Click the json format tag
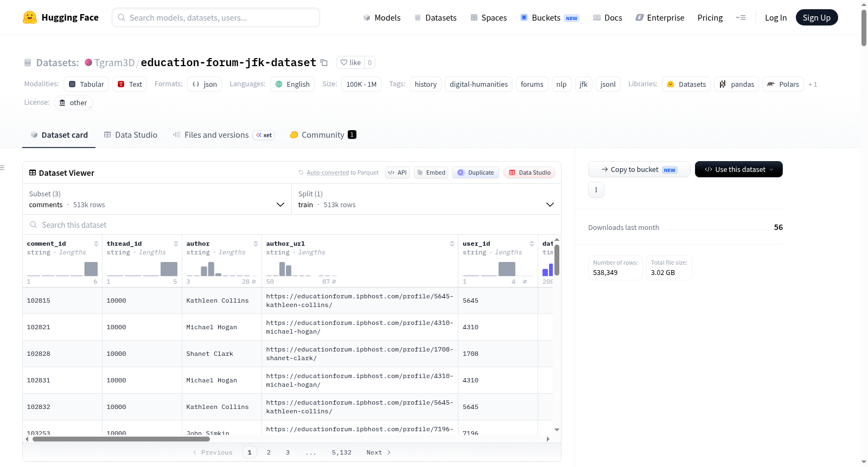The image size is (868, 467). pyautogui.click(x=205, y=84)
